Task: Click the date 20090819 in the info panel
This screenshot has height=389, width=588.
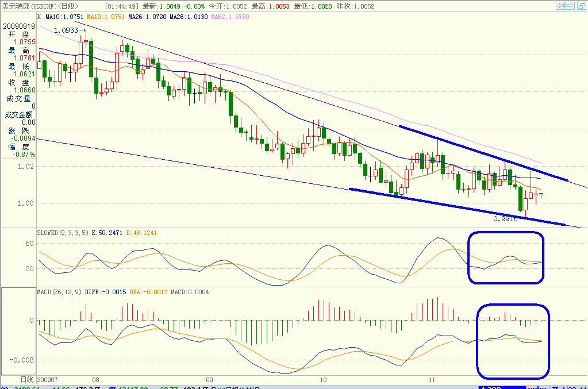Action: (19, 26)
